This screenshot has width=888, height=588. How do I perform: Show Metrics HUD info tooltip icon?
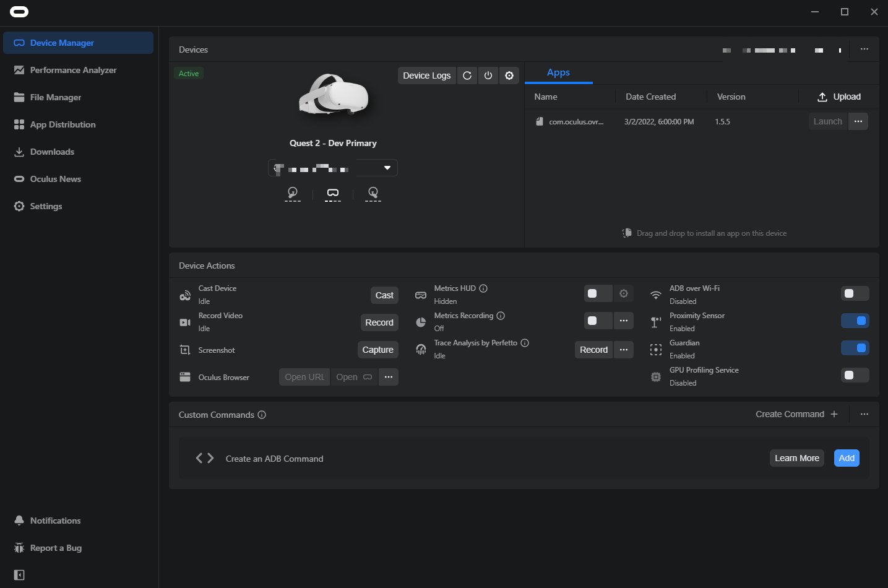tap(483, 288)
